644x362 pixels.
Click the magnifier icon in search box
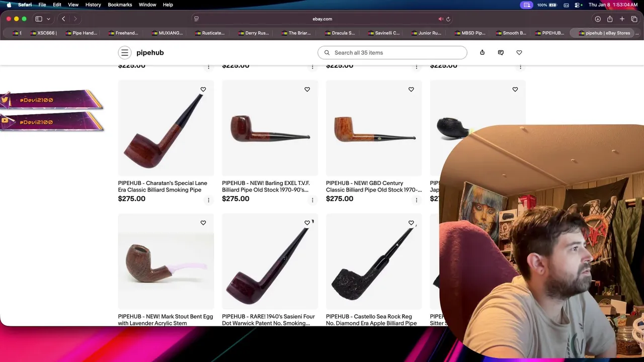(x=327, y=53)
